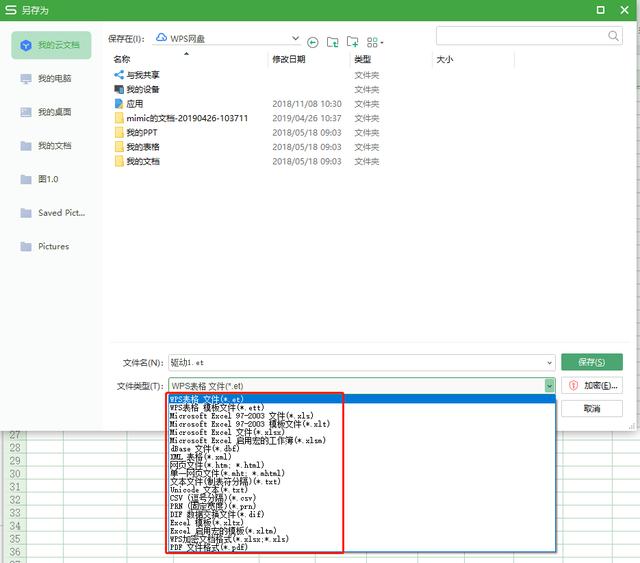Click the 保存(S) save button
Screen dimensions: 640x563
[x=592, y=362]
